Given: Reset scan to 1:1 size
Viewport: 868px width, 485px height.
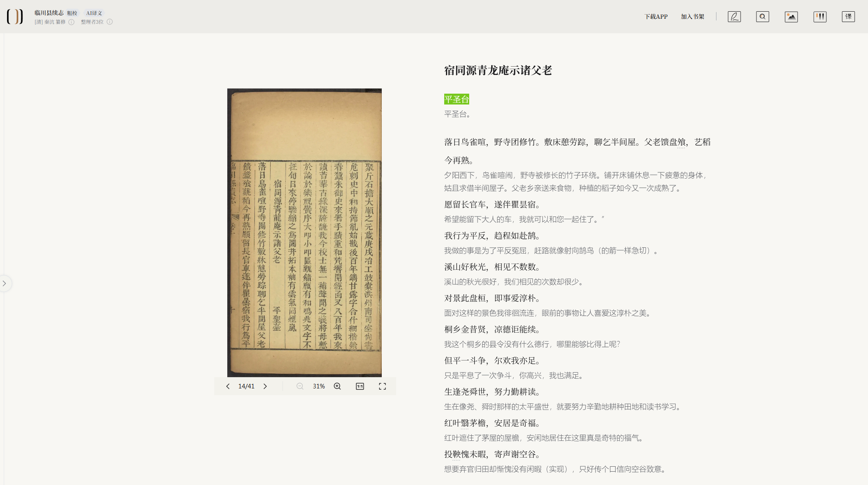Looking at the screenshot, I should (360, 386).
